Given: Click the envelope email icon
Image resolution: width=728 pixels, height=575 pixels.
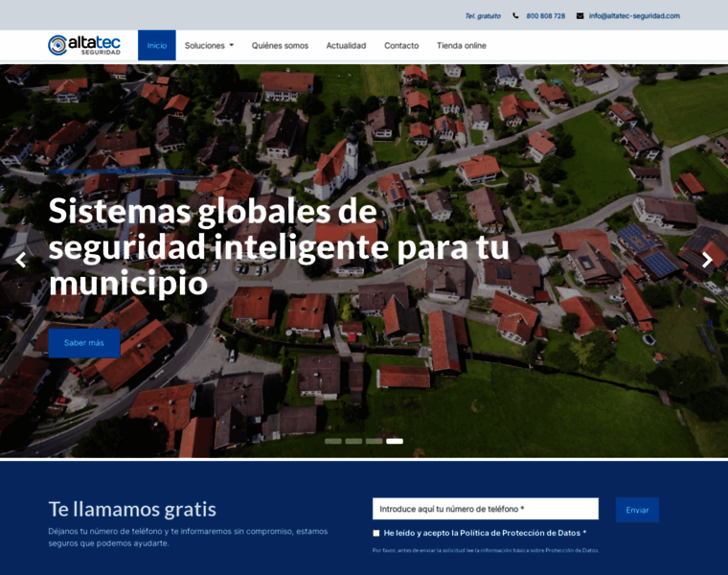Looking at the screenshot, I should click(580, 15).
